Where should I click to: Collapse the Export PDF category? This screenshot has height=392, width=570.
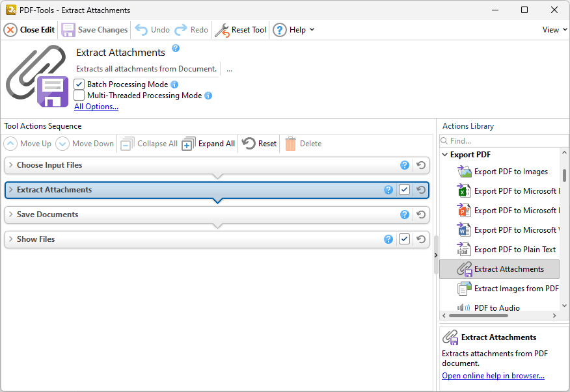444,155
